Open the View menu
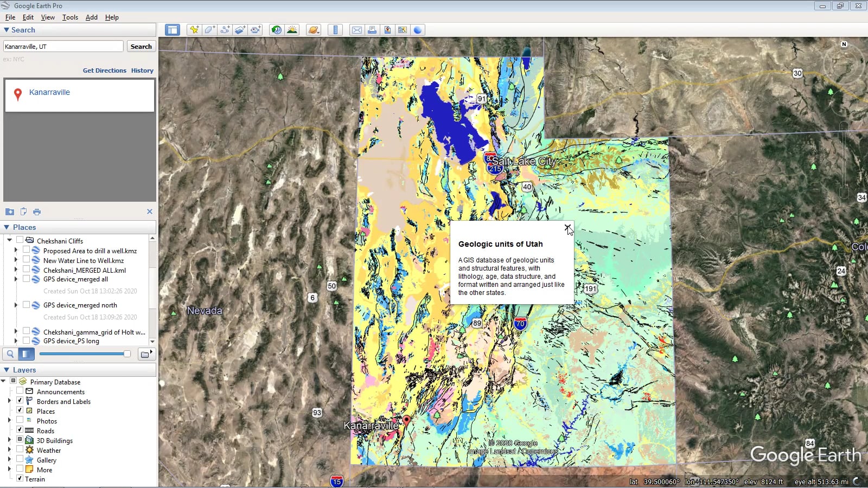The image size is (868, 488). [x=48, y=17]
